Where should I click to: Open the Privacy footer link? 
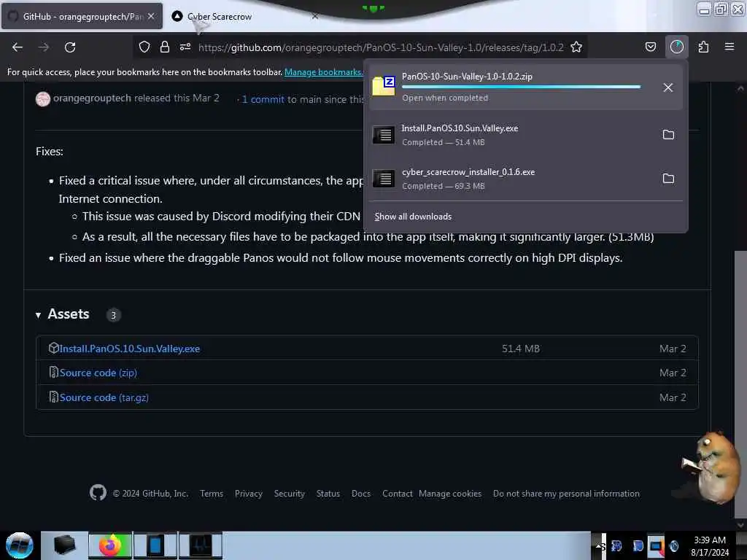249,494
